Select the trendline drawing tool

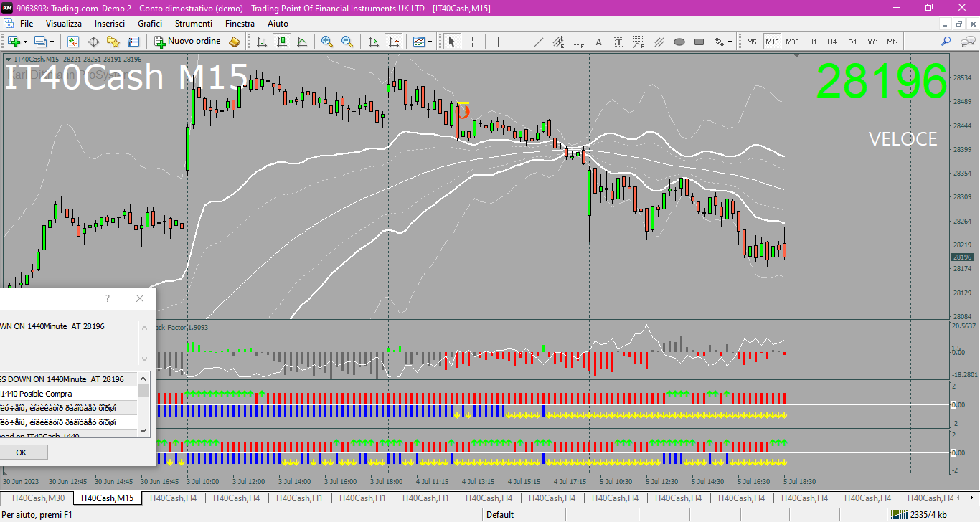click(539, 42)
